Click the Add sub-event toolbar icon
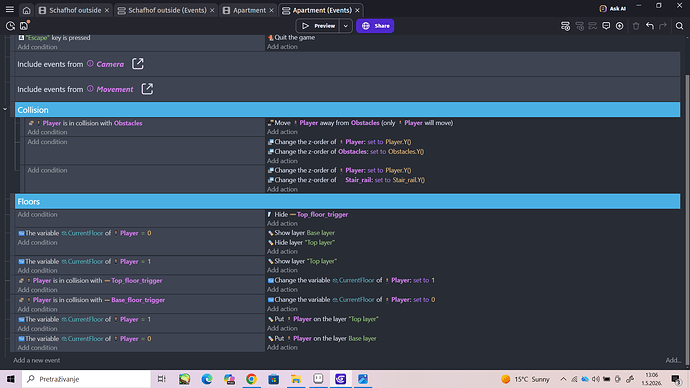This screenshot has width=690, height=388. click(580, 26)
